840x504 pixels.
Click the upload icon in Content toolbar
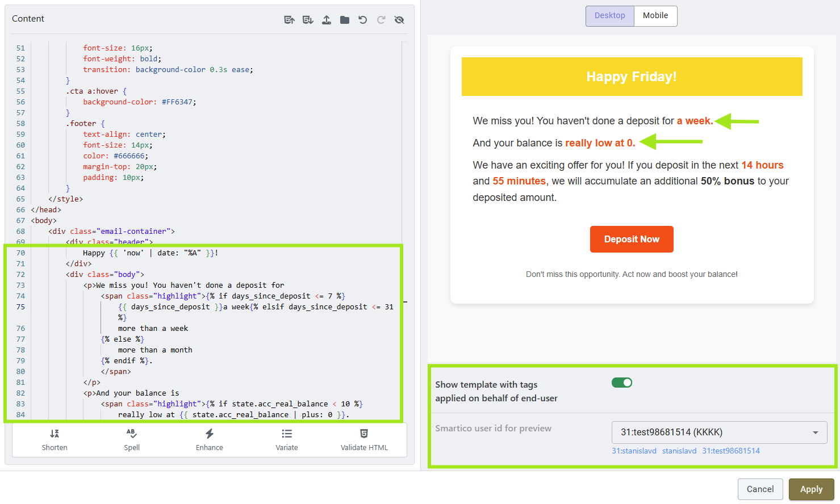click(x=327, y=20)
